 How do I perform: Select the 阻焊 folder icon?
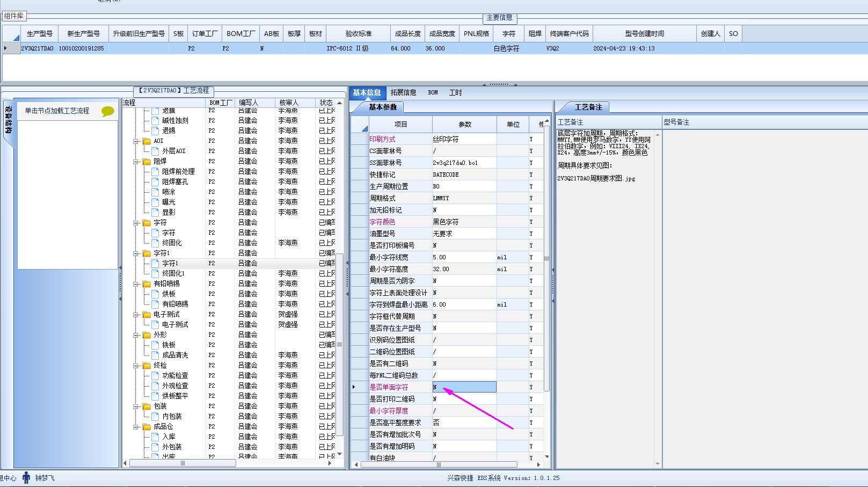[x=147, y=162]
